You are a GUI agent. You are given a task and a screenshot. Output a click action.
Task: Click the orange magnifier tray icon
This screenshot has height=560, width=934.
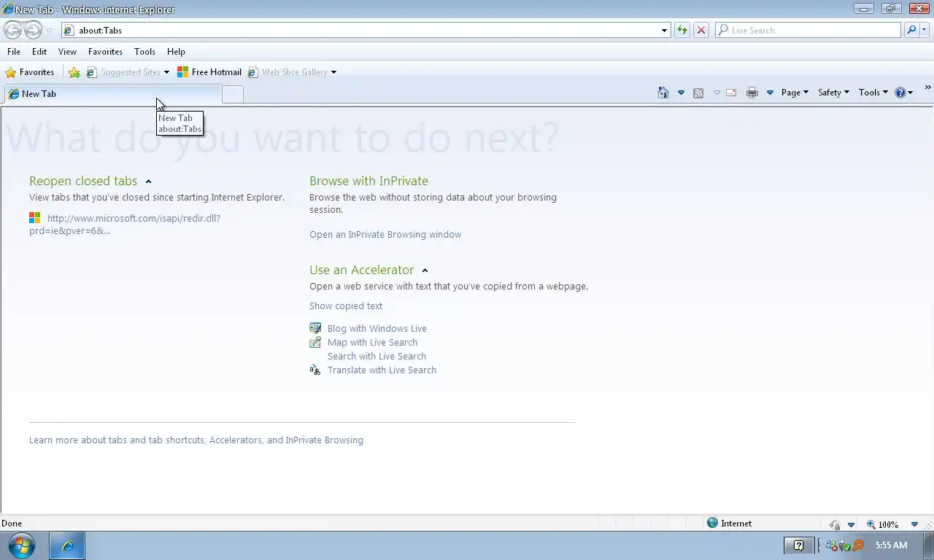(x=858, y=545)
